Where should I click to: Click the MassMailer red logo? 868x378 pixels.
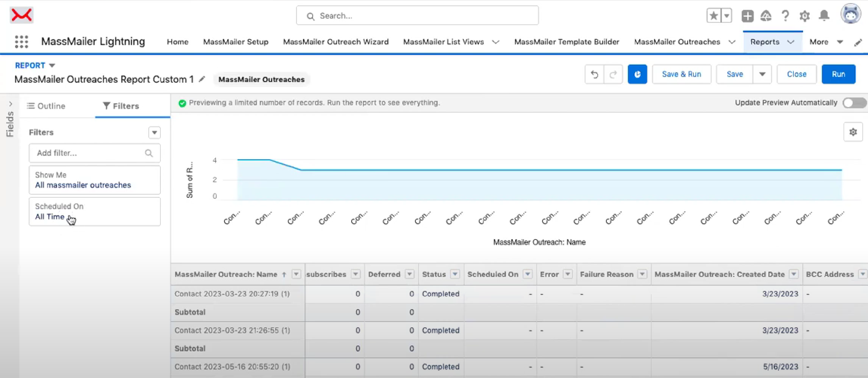pos(22,15)
